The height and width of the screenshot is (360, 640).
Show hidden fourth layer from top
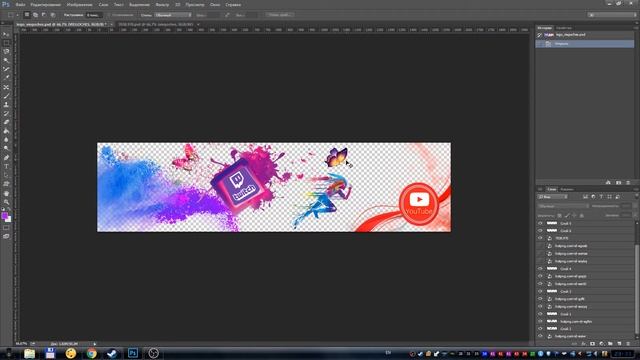(540, 246)
